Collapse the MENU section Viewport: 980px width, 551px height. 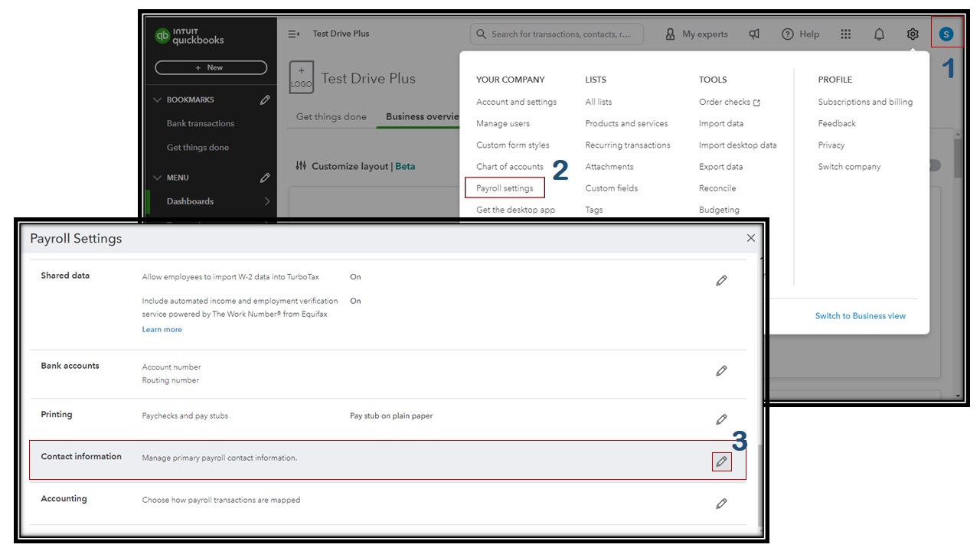(158, 178)
